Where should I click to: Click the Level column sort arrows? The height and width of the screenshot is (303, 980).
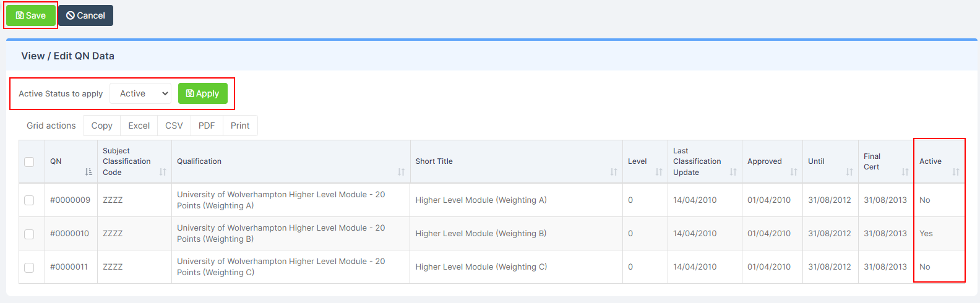click(659, 172)
